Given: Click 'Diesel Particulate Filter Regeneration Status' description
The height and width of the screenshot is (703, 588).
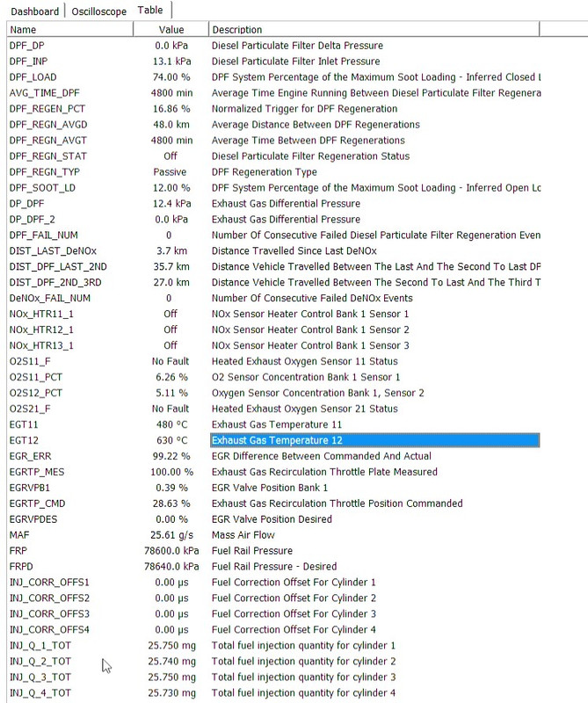Looking at the screenshot, I should coord(310,156).
